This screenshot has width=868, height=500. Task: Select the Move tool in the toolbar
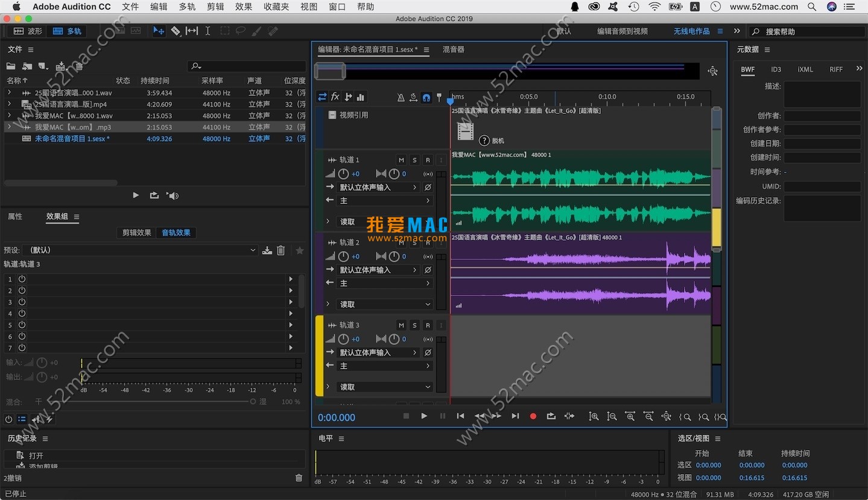(159, 31)
